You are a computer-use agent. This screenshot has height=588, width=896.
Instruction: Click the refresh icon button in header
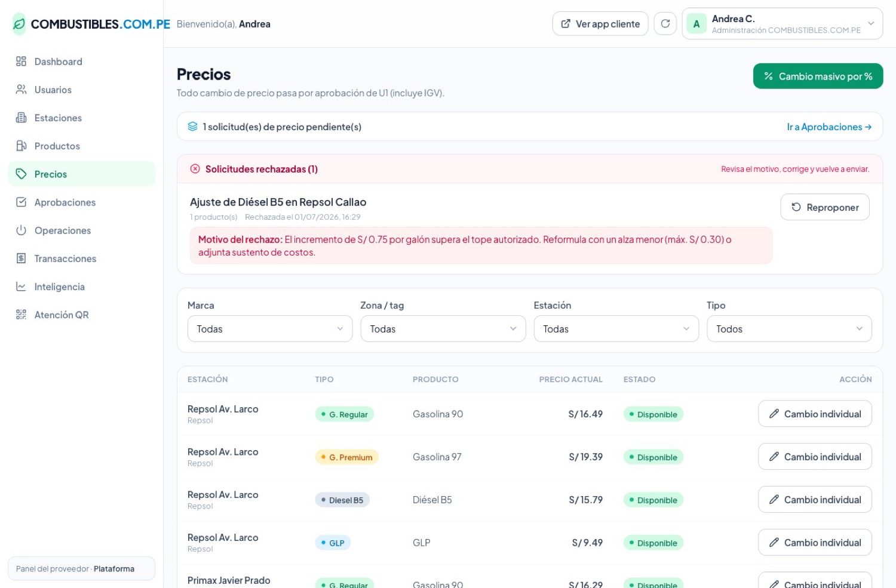(665, 24)
